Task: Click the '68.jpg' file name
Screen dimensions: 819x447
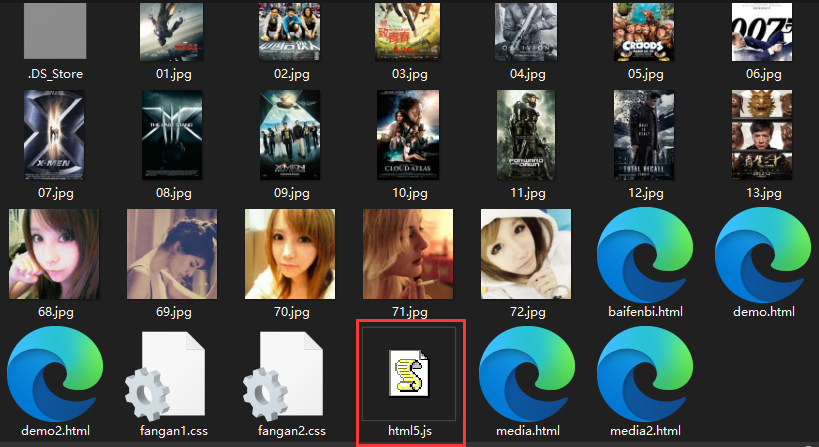Action: 56,312
